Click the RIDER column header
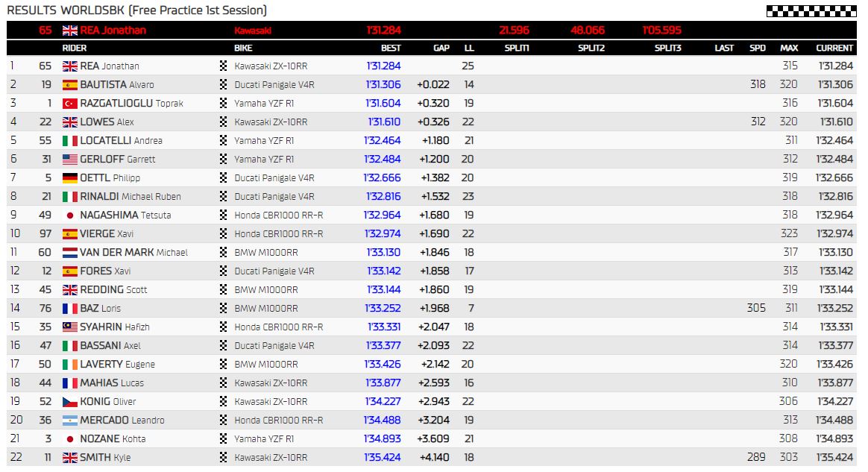Viewport: 868px width, 472px height. pos(74,48)
